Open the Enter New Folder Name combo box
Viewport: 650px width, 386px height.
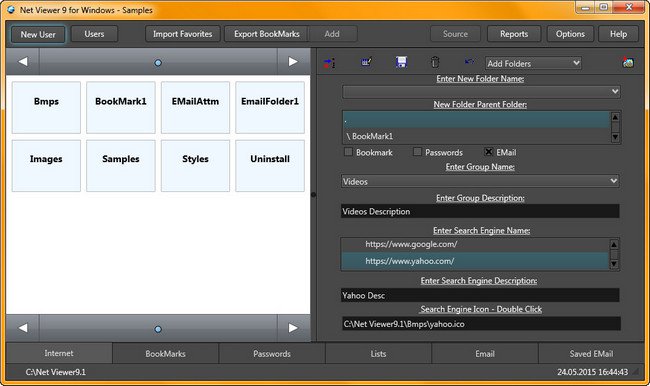point(481,91)
